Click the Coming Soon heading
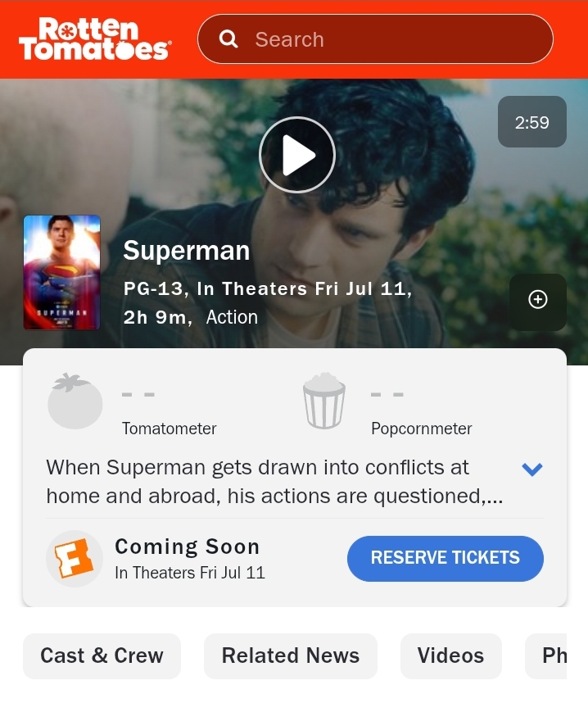Viewport: 588px width, 703px height. tap(188, 547)
